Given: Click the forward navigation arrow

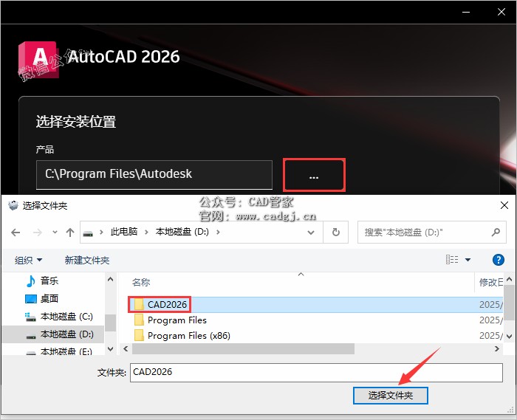Looking at the screenshot, I should pyautogui.click(x=37, y=233).
